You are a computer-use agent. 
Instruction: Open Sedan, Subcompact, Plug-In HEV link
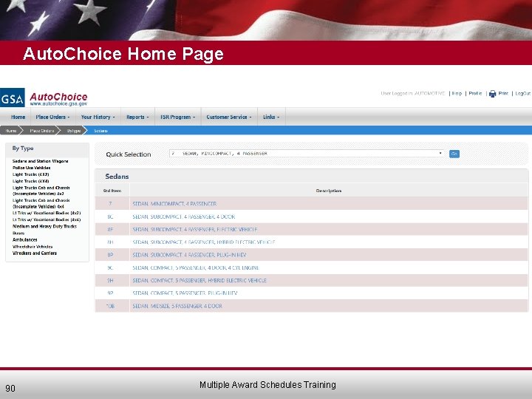(189, 255)
